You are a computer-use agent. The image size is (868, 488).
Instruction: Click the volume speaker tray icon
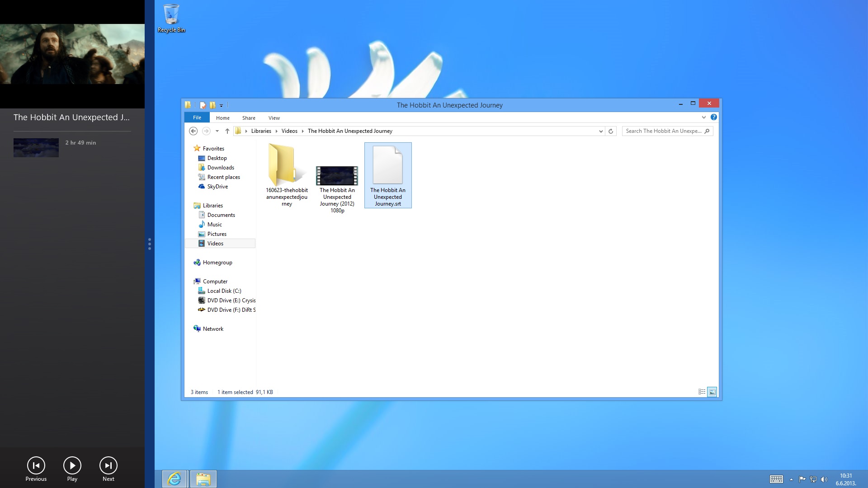[824, 479]
